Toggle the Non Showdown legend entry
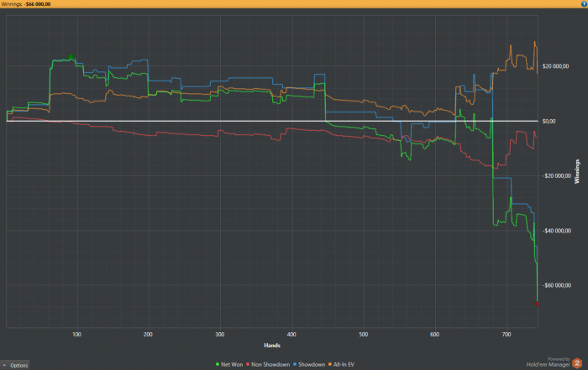 268,364
